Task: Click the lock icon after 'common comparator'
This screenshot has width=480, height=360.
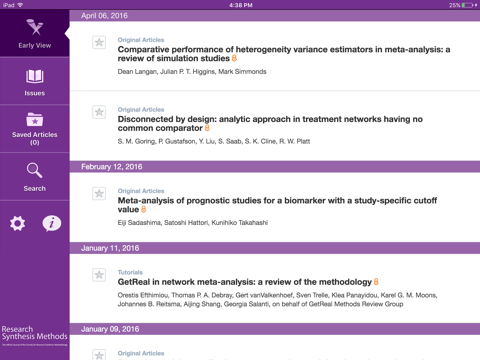Action: [207, 128]
